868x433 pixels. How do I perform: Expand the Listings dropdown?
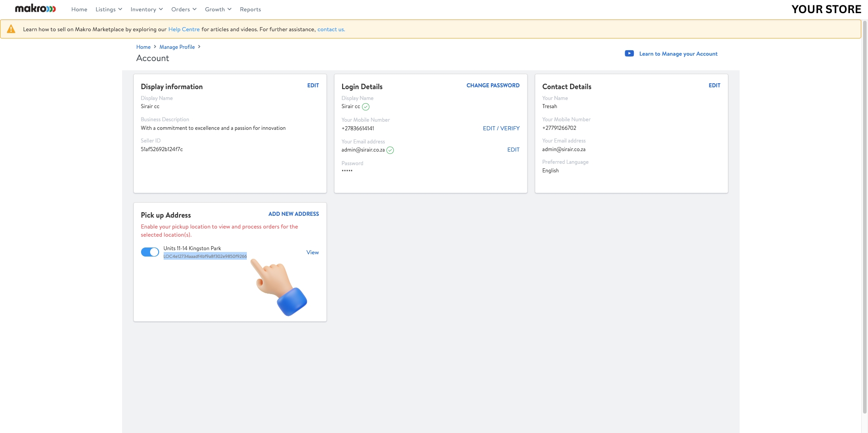[x=108, y=9]
